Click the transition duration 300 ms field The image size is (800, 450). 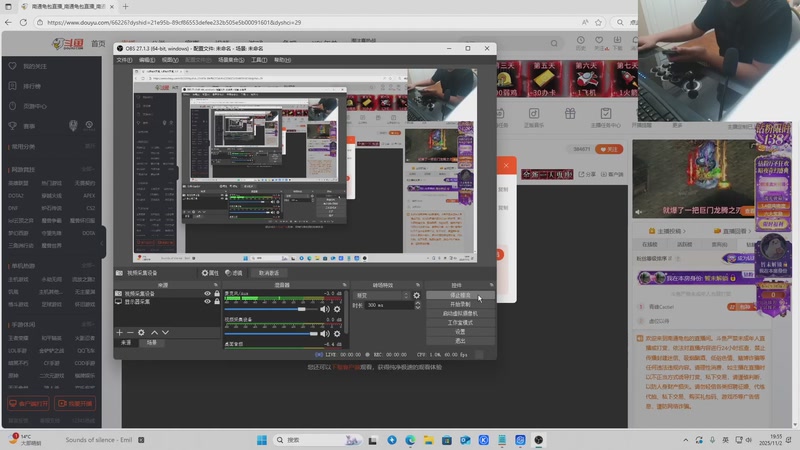click(389, 305)
